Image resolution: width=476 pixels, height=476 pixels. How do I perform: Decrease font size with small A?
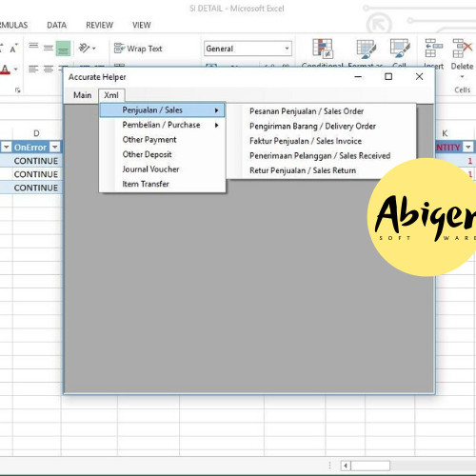click(13, 49)
